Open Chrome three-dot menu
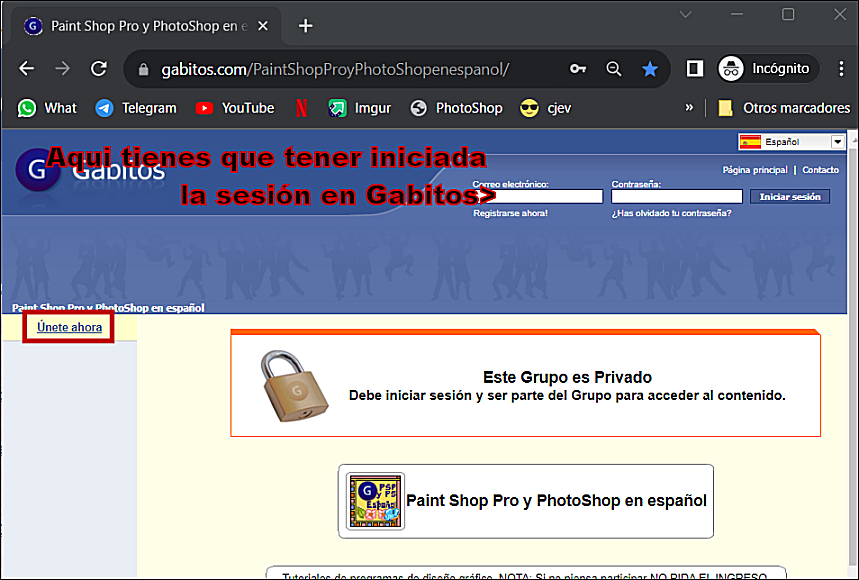Screen dimensions: 859x580 (x=841, y=68)
